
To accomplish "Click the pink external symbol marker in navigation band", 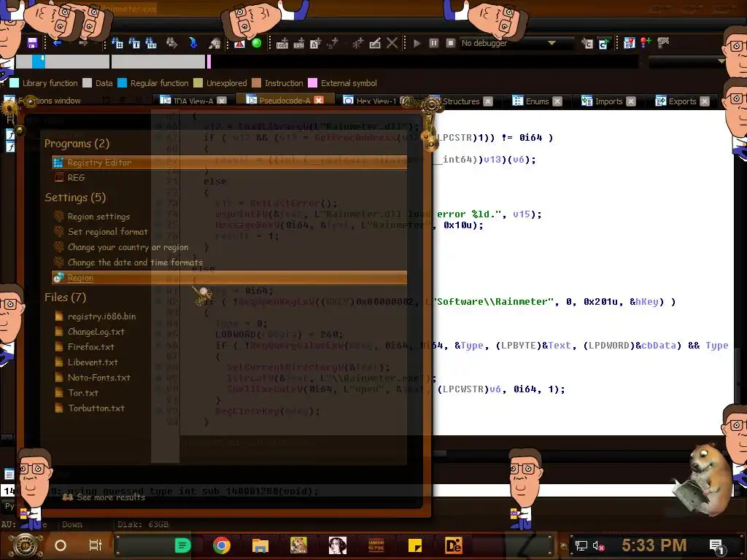I will 209,61.
